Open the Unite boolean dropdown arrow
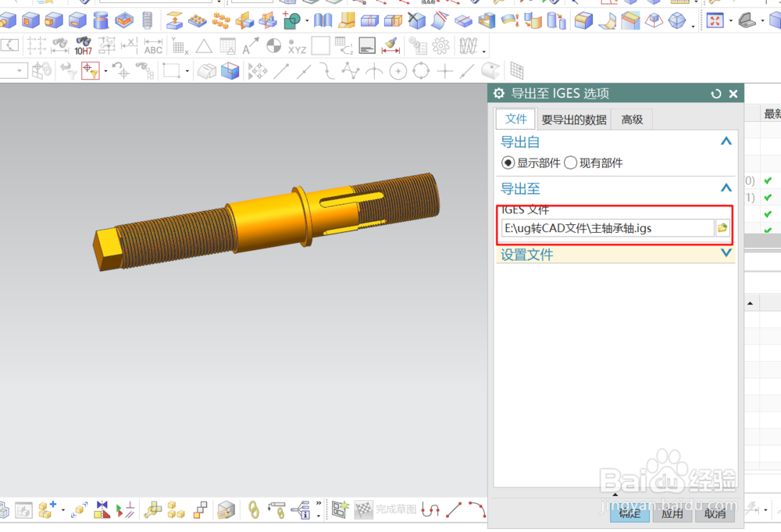The image size is (781, 532). point(307,21)
